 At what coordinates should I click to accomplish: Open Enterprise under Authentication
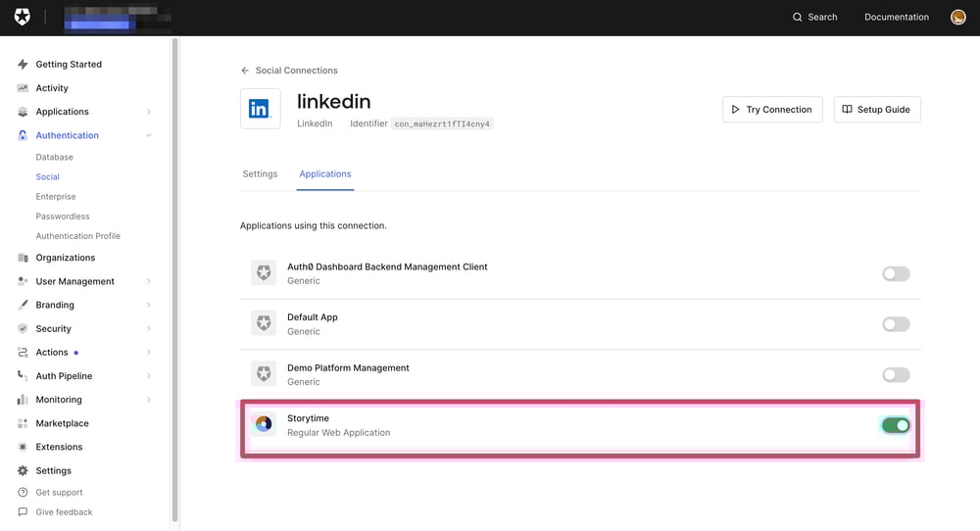coord(56,196)
